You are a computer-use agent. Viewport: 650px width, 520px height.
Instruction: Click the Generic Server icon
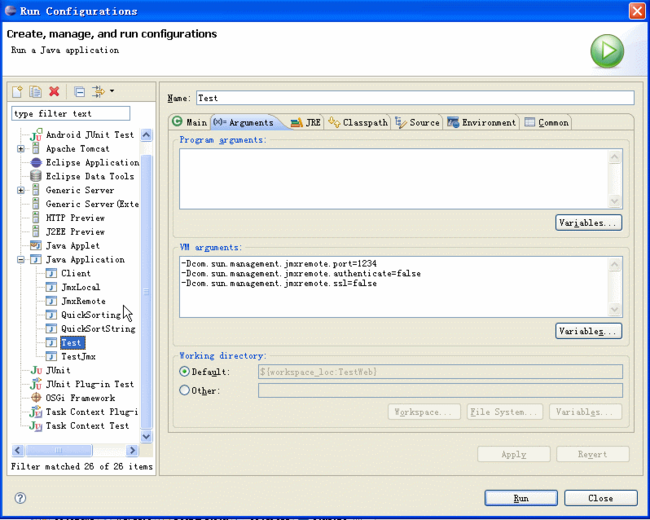tap(36, 190)
